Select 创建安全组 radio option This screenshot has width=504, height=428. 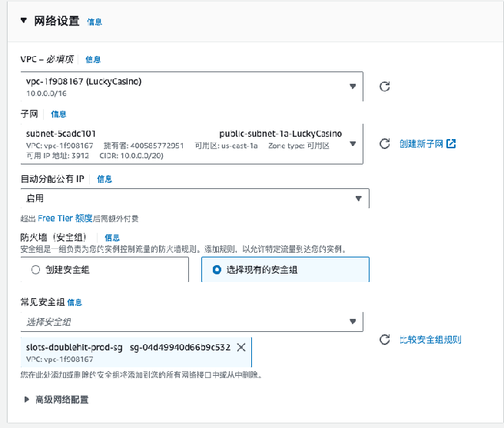pos(35,270)
